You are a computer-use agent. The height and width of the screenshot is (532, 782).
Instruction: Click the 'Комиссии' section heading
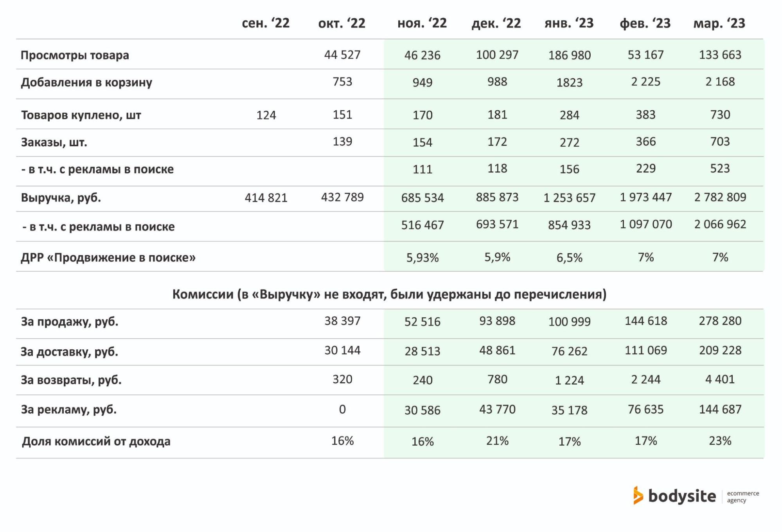click(x=389, y=294)
